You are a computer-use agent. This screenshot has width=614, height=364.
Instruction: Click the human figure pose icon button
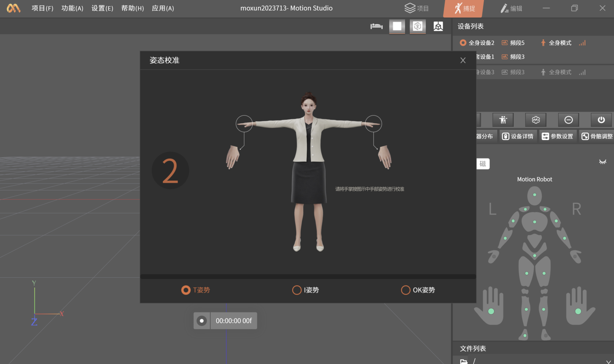[503, 120]
